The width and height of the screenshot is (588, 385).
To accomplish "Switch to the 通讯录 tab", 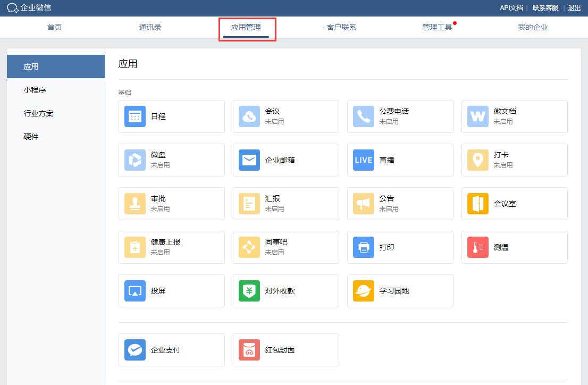I will [150, 27].
